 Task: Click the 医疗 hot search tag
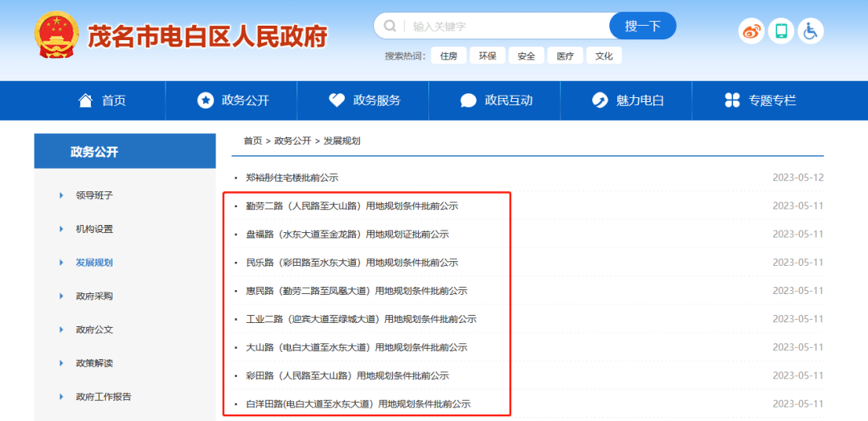(565, 56)
